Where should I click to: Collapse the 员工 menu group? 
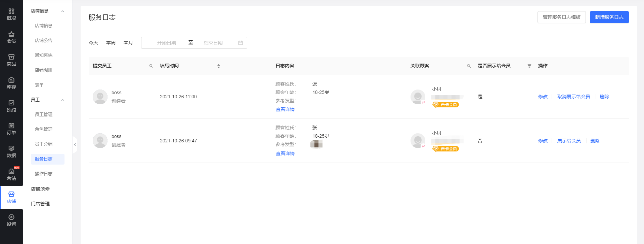click(62, 100)
